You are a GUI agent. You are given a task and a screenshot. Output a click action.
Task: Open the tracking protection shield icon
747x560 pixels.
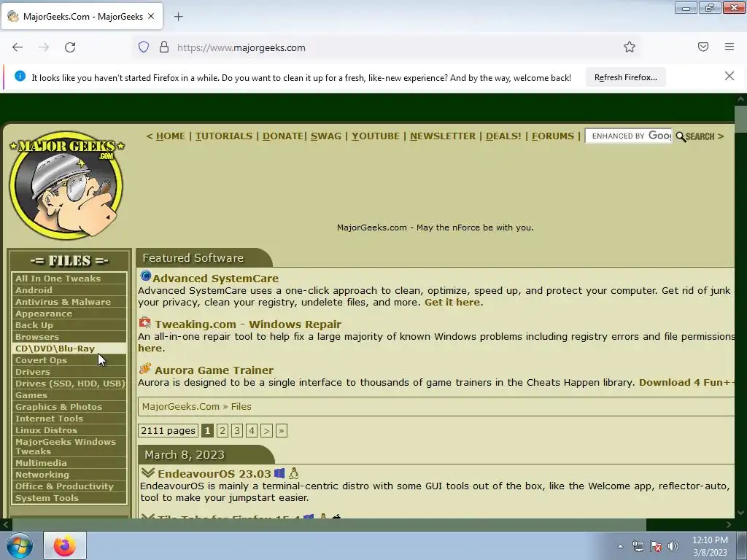coord(144,47)
